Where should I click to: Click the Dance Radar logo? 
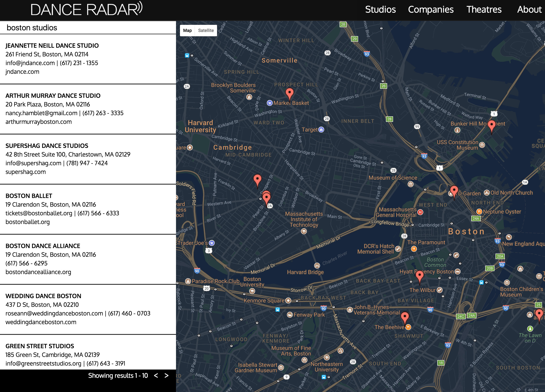click(x=86, y=9)
